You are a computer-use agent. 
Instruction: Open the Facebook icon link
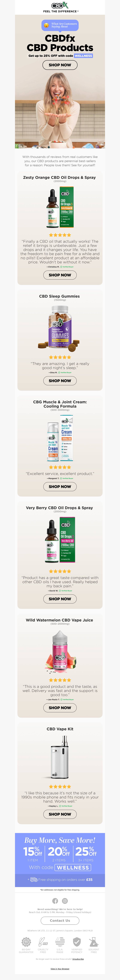55,901
